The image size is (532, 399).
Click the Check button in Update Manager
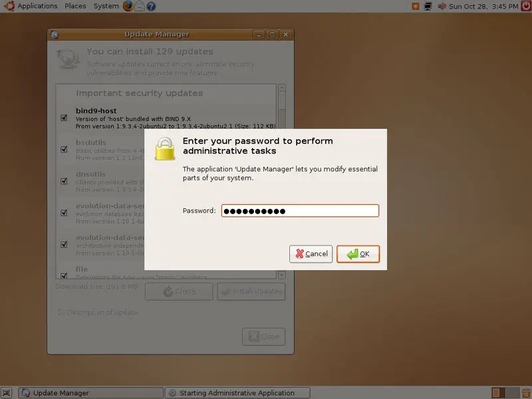(x=179, y=291)
